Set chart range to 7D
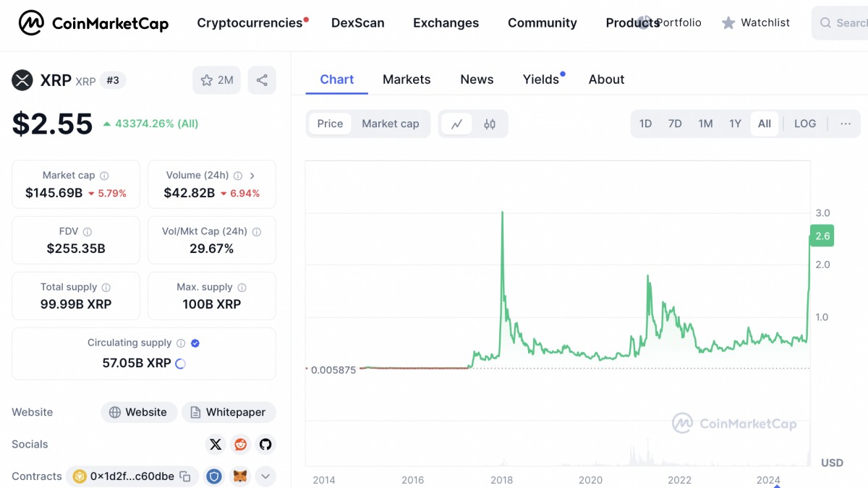This screenshot has width=868, height=488. coord(675,124)
